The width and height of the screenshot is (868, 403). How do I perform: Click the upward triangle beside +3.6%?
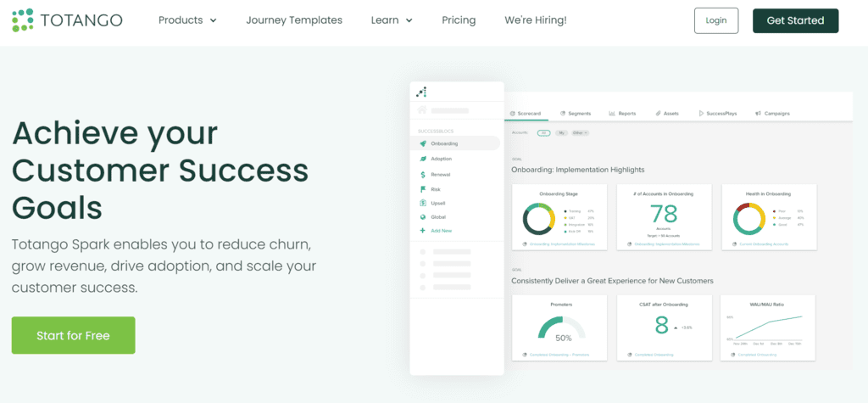tap(676, 327)
